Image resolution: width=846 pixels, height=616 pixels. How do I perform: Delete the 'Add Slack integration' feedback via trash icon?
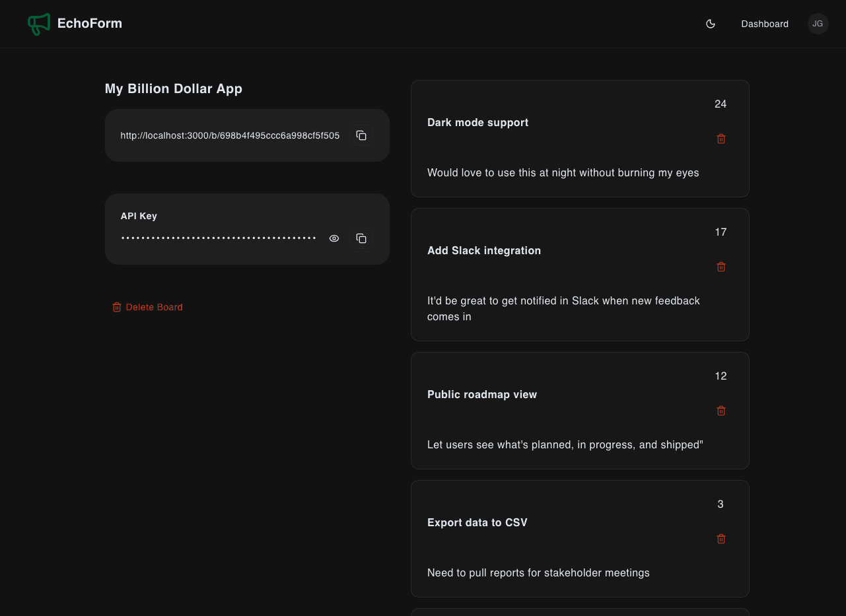pos(721,267)
